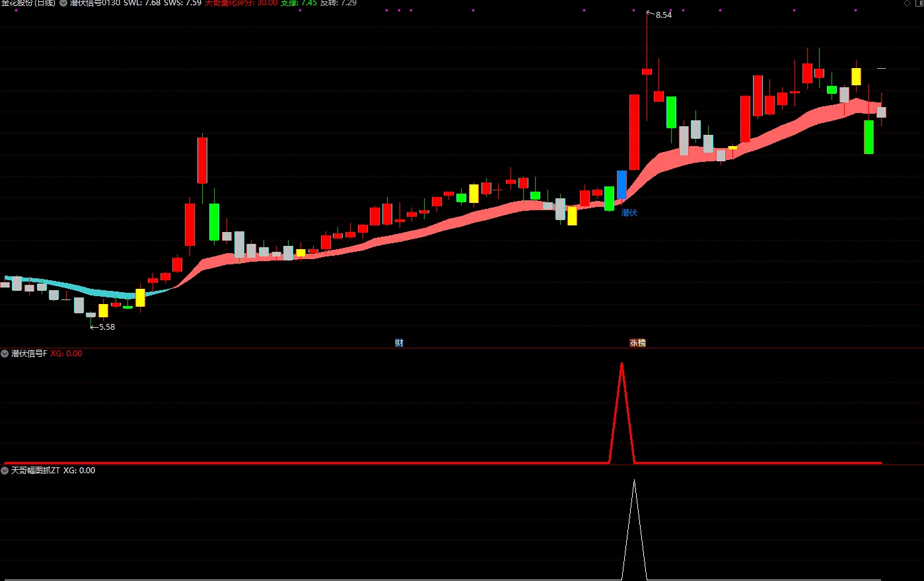
Task: Click the 8.54 high price annotation
Action: click(x=663, y=15)
